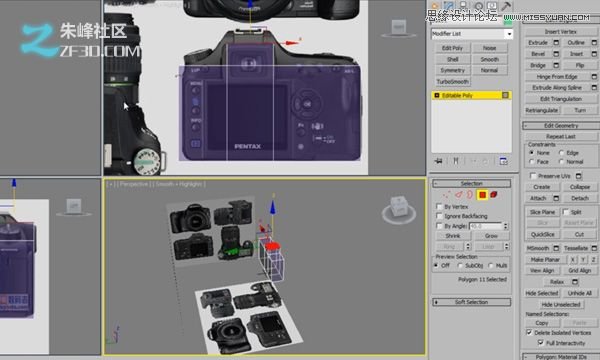The width and height of the screenshot is (600, 360).
Task: Toggle the Editable Poly end-result icon
Action: click(505, 95)
